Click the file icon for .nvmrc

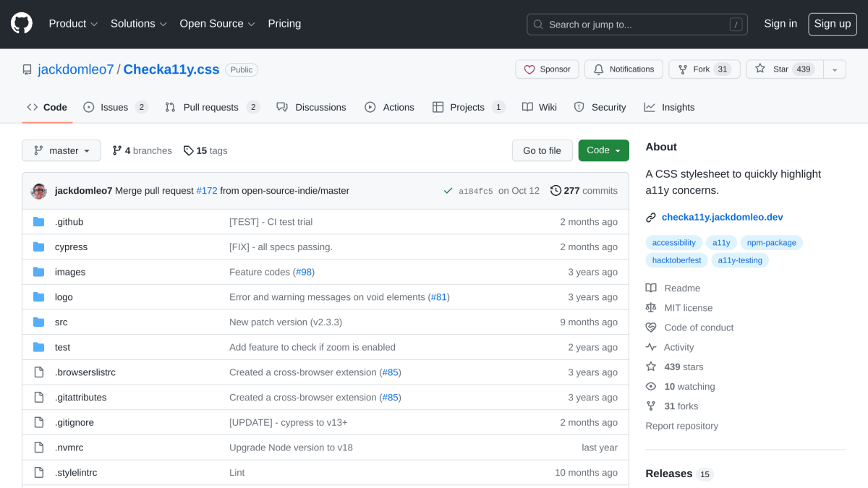(x=39, y=448)
